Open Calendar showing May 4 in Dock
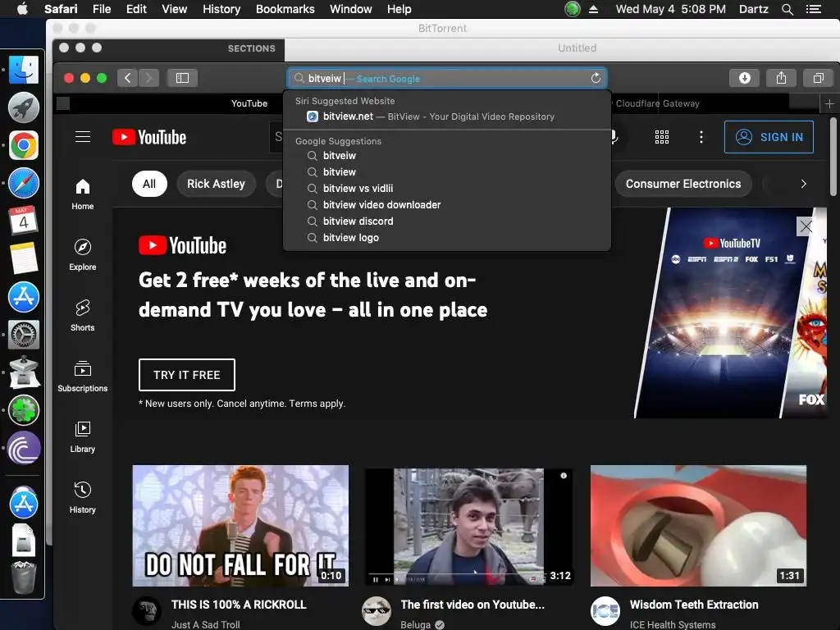Image resolution: width=840 pixels, height=630 pixels. pos(24,221)
